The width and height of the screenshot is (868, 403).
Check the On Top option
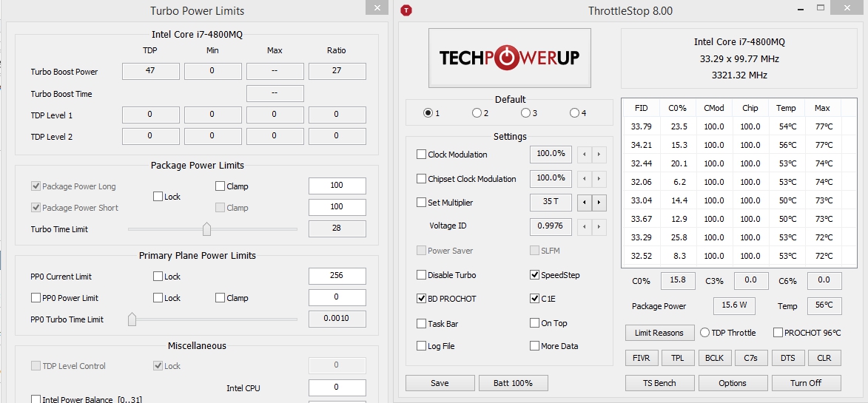(x=534, y=323)
